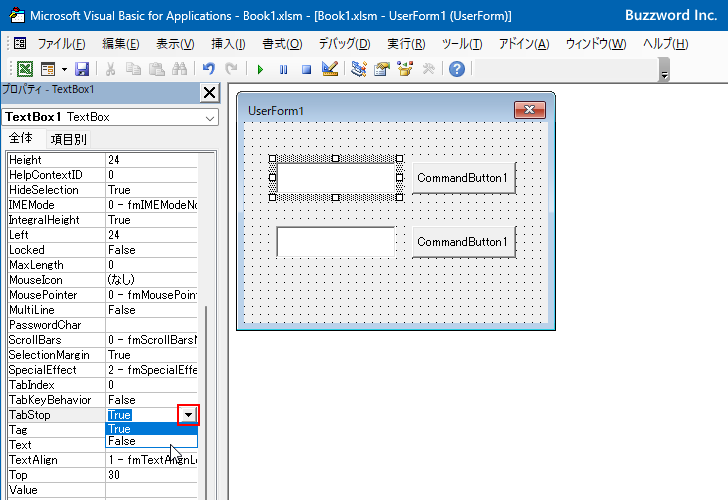Open the Insert UserForm dropdown arrow

pyautogui.click(x=64, y=69)
